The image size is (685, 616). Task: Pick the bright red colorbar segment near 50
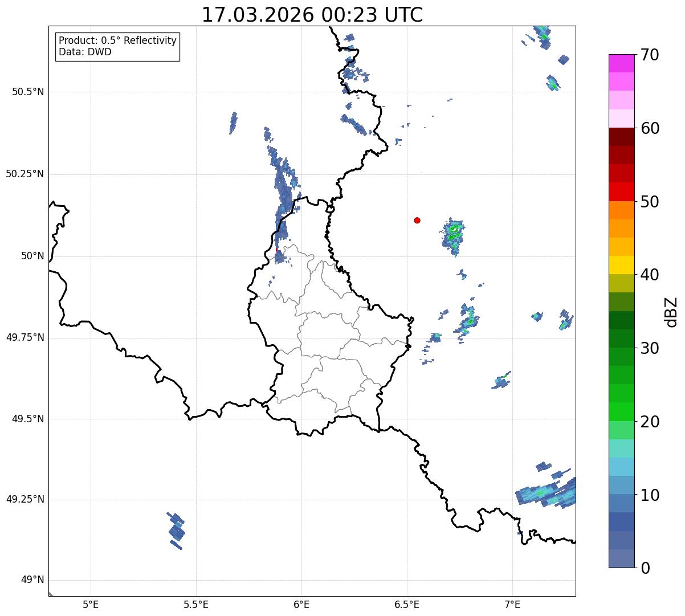click(621, 192)
